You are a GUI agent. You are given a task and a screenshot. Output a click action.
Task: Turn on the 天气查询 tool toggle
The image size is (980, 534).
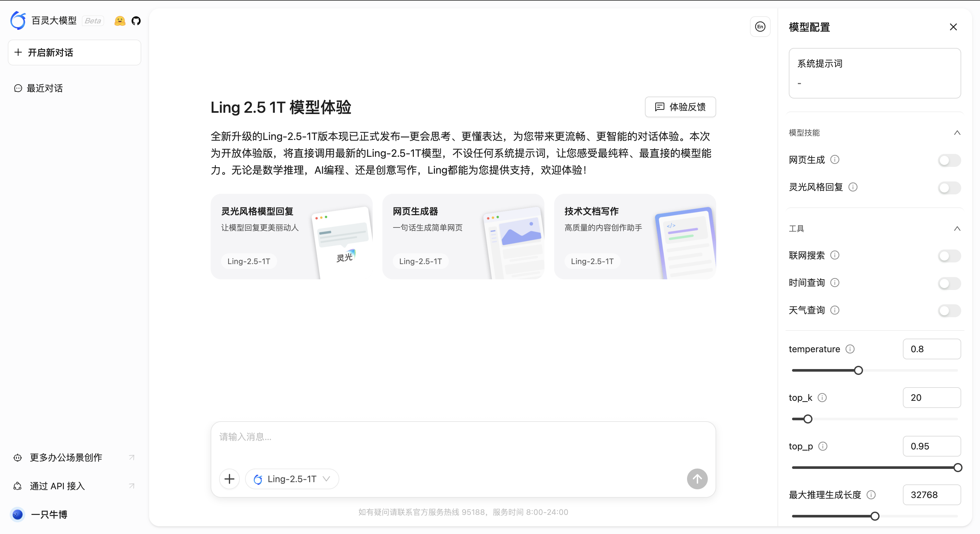949,311
